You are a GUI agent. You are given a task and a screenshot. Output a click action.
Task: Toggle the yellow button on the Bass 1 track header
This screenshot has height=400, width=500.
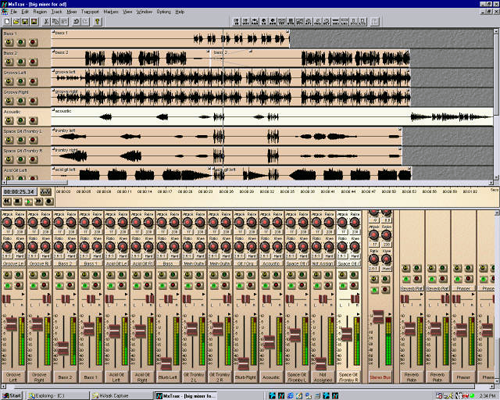coord(9,42)
